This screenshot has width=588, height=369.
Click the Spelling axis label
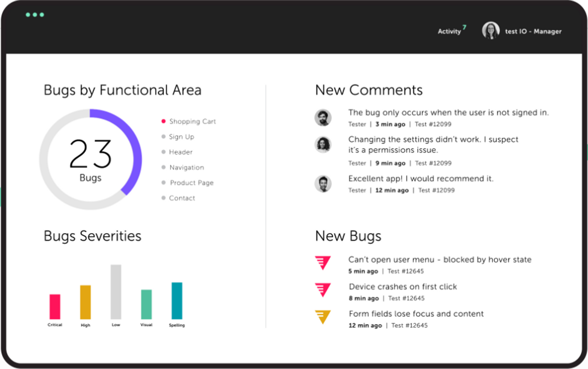177,325
